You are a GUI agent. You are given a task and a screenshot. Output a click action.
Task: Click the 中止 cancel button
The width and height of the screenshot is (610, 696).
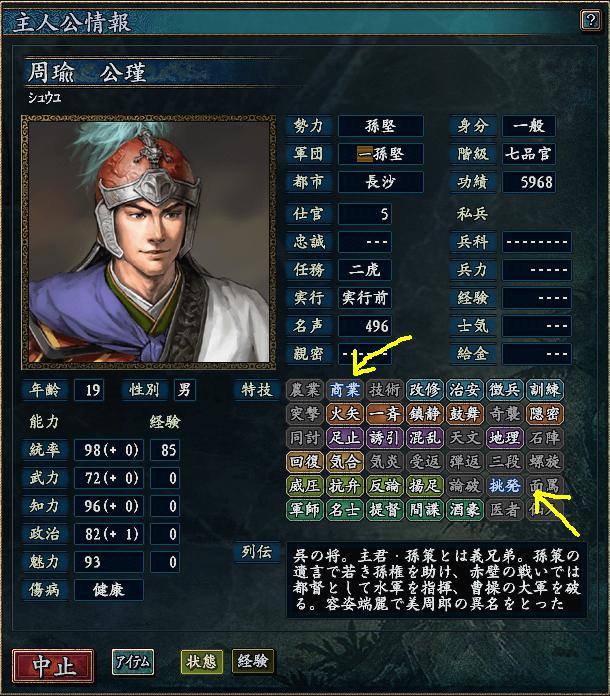point(53,665)
